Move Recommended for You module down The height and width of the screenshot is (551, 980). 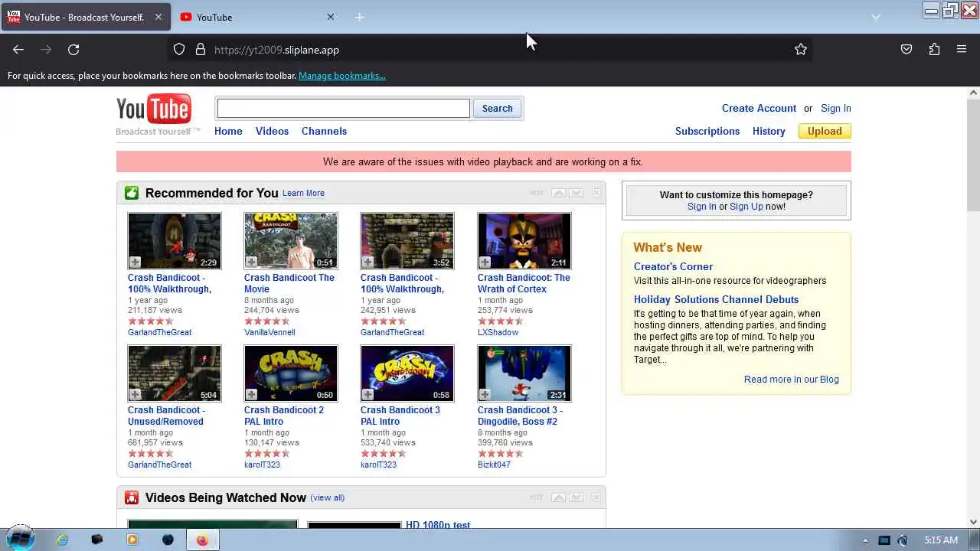(577, 193)
